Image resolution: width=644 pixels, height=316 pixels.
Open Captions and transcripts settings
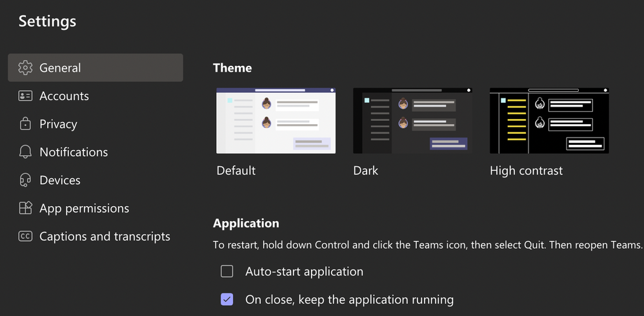(96, 236)
